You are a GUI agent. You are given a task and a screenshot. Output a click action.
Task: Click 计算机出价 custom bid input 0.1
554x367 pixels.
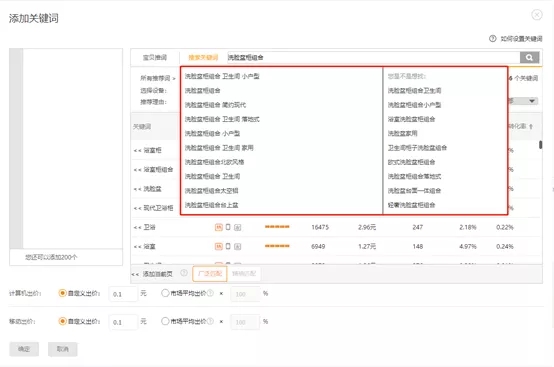click(x=123, y=294)
